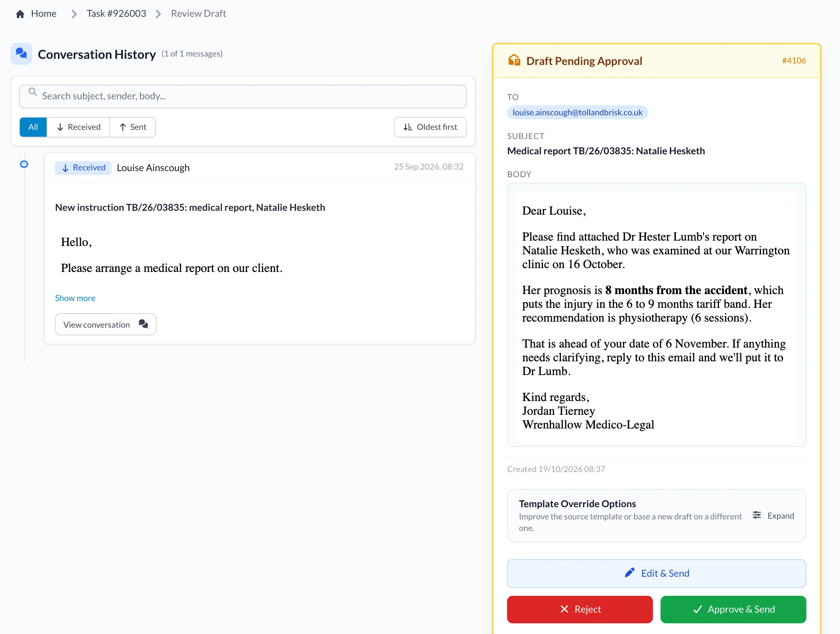The width and height of the screenshot is (840, 634).
Task: Click the signature line Jordan Tierney
Action: click(559, 411)
